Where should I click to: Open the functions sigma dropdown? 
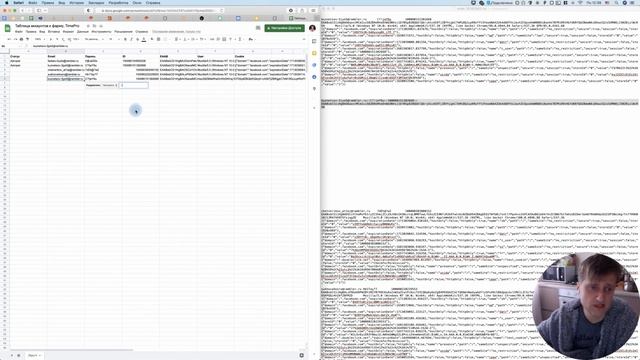[241, 39]
